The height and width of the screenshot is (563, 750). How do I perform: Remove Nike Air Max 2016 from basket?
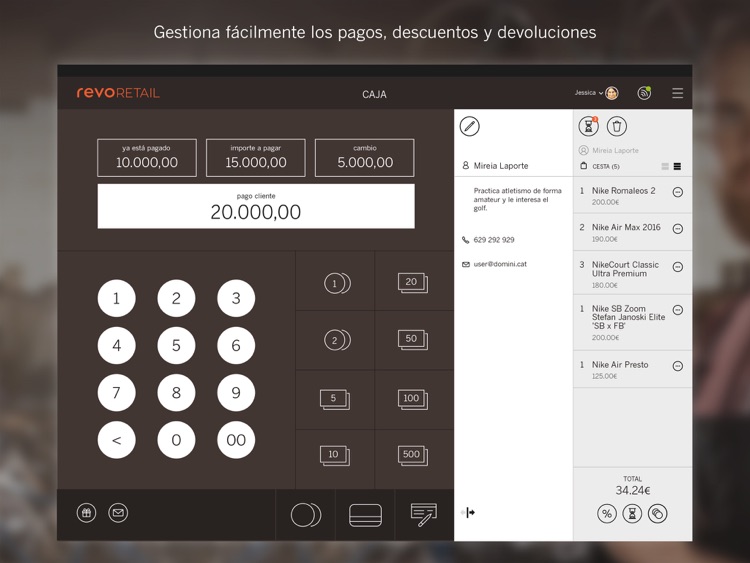coord(678,229)
